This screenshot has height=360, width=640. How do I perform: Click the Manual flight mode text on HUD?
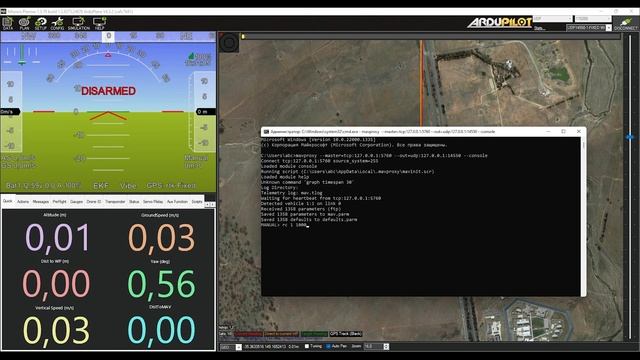tap(196, 158)
